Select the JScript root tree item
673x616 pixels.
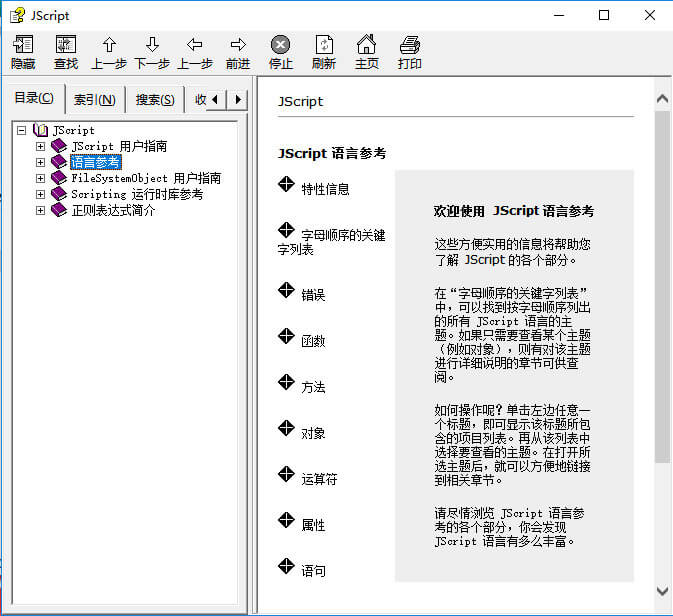pos(74,130)
